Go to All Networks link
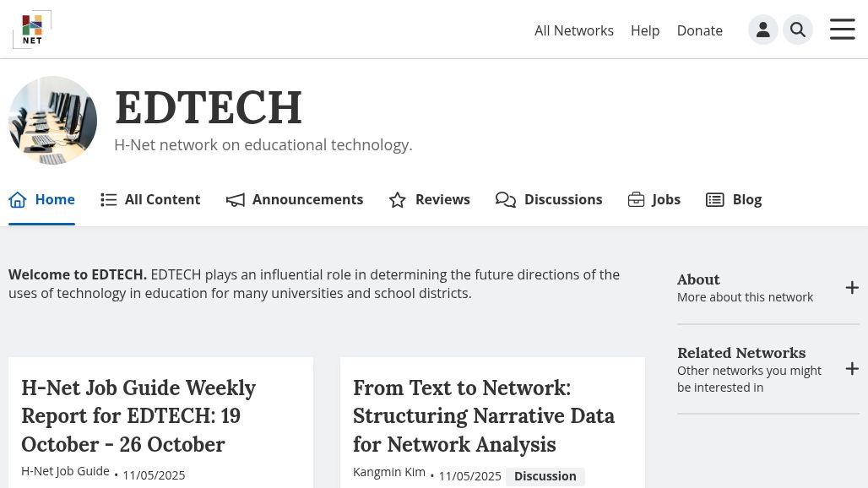The height and width of the screenshot is (488, 868). [x=574, y=30]
